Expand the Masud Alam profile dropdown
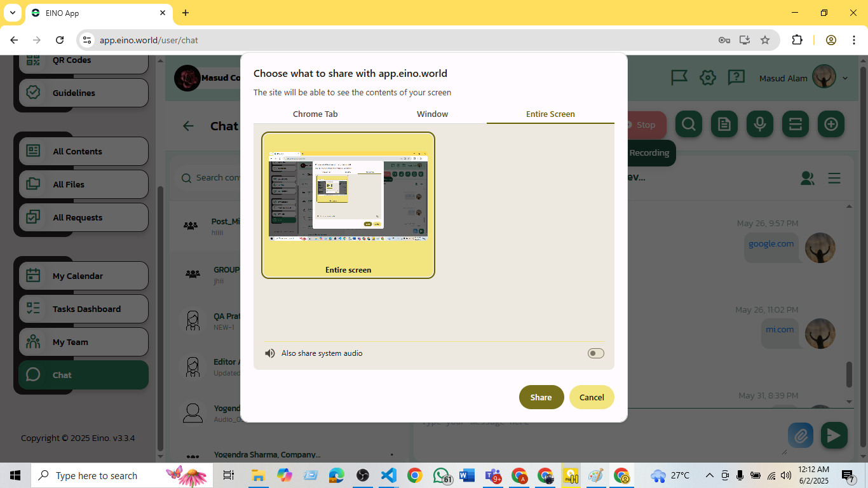868x488 pixels. [845, 78]
